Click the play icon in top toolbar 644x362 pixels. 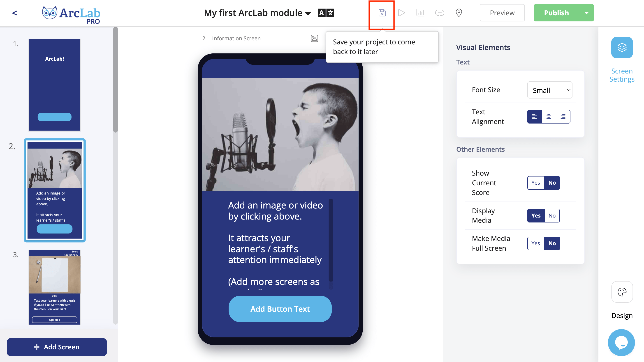(x=401, y=13)
